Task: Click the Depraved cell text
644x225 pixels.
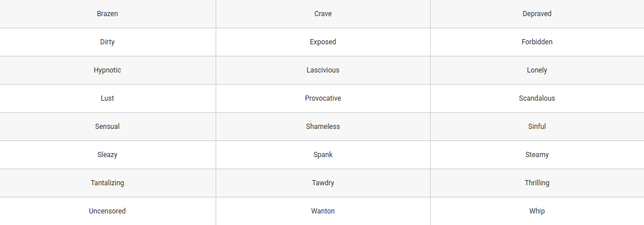Action: [537, 14]
